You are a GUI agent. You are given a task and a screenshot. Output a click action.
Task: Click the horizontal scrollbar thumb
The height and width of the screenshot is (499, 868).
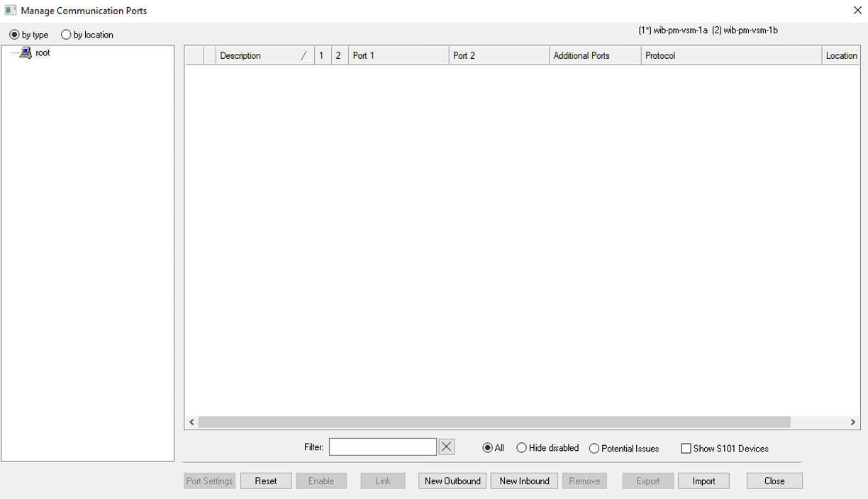[494, 422]
